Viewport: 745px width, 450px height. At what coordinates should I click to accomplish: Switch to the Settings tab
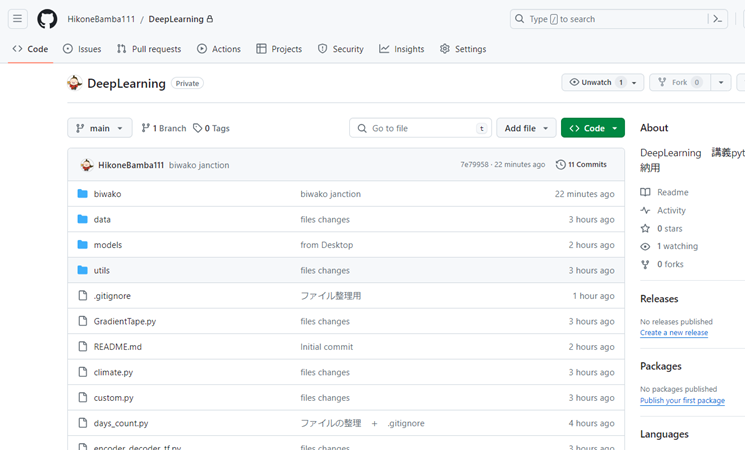pos(463,49)
